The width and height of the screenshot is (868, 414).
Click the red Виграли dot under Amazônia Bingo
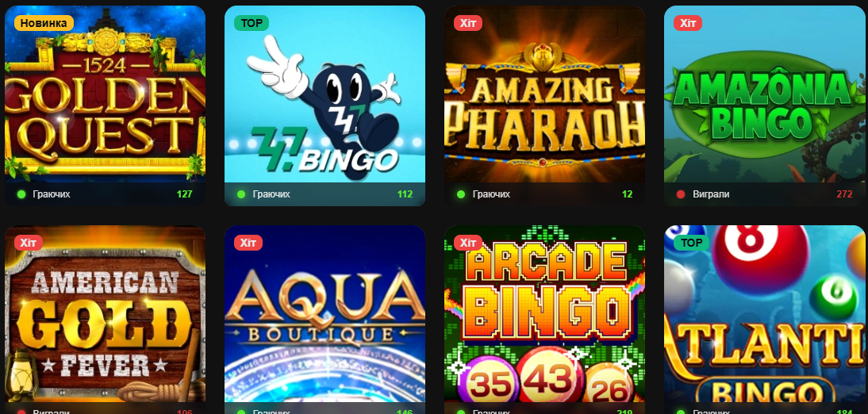tap(681, 194)
